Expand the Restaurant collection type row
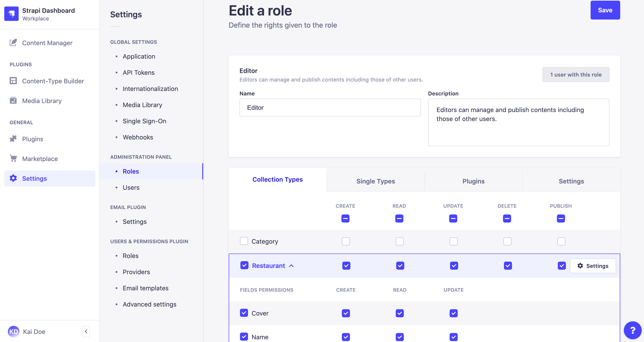Viewport: 644px width, 342px height. pyautogui.click(x=291, y=265)
